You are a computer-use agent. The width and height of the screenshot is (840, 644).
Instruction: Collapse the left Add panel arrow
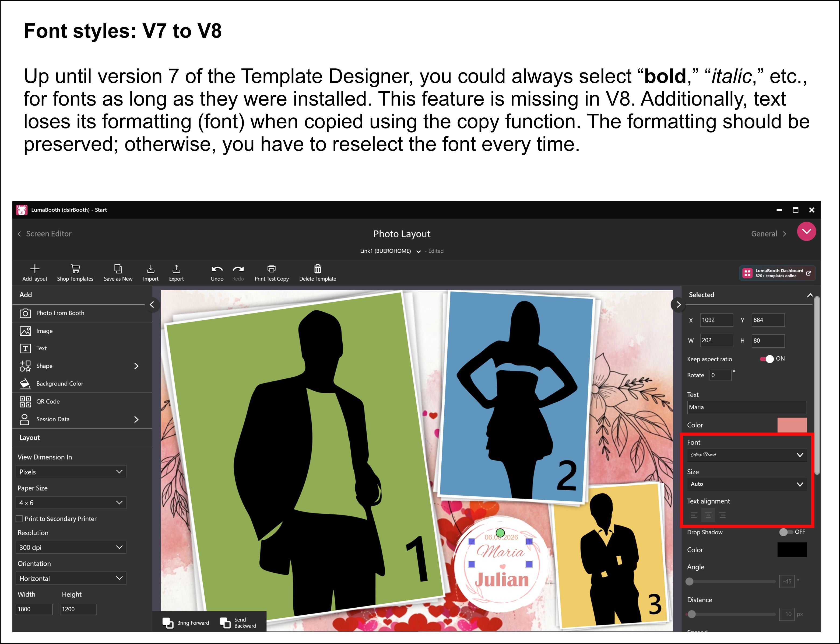[x=152, y=305]
